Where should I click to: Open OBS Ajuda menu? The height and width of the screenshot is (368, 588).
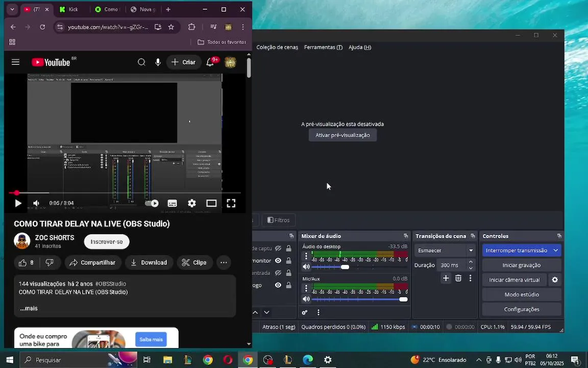tap(360, 48)
